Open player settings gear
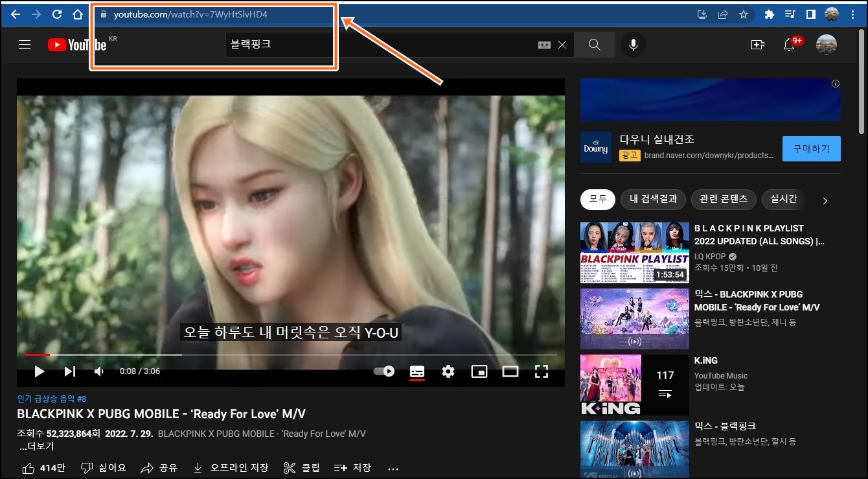 (x=448, y=371)
